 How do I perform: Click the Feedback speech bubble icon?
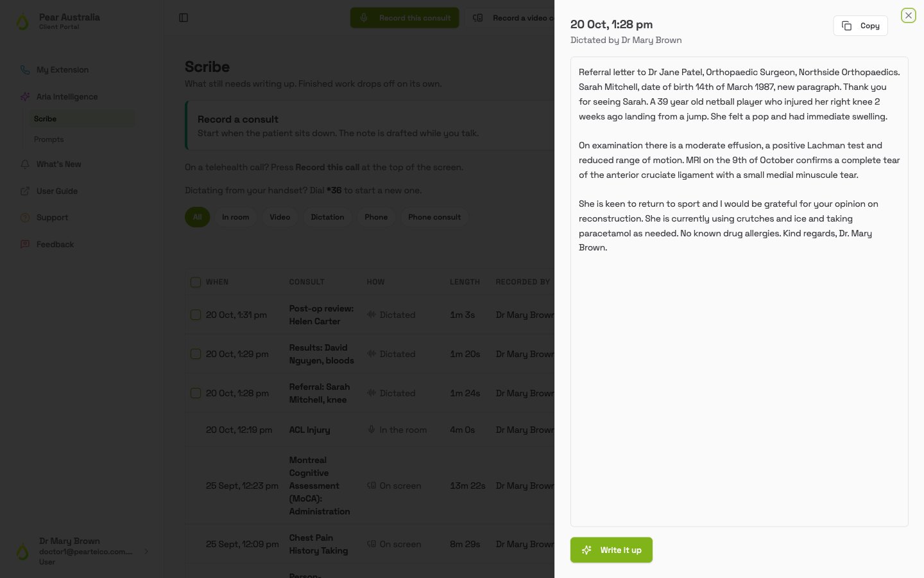(25, 245)
